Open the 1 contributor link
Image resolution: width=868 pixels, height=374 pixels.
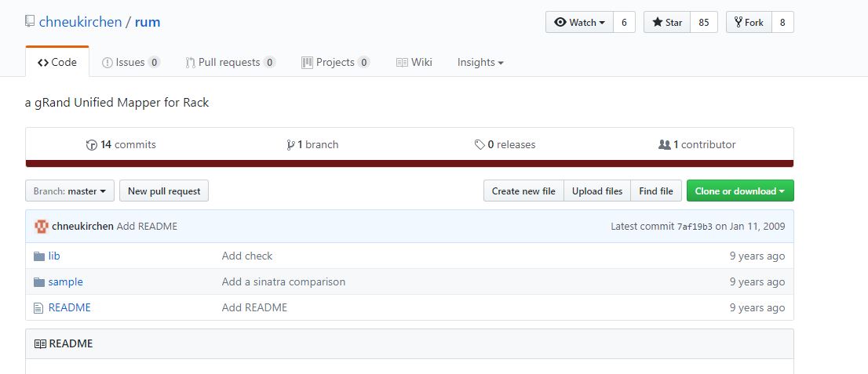tap(697, 145)
